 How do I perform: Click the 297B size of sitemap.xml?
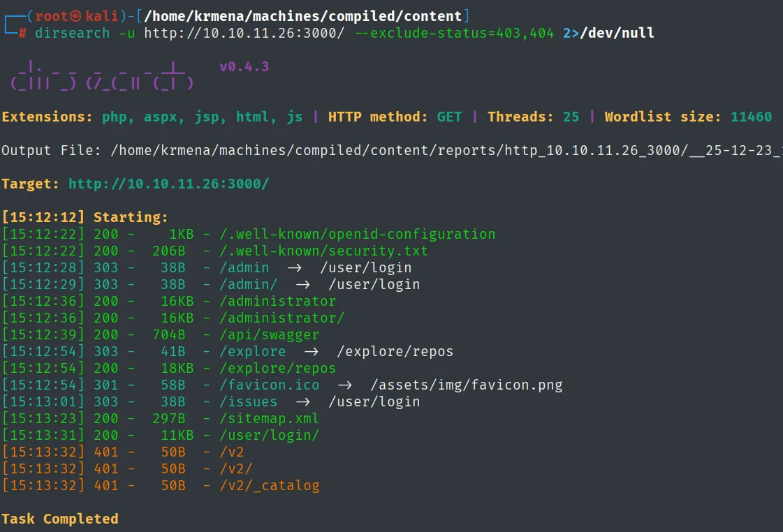click(x=169, y=418)
